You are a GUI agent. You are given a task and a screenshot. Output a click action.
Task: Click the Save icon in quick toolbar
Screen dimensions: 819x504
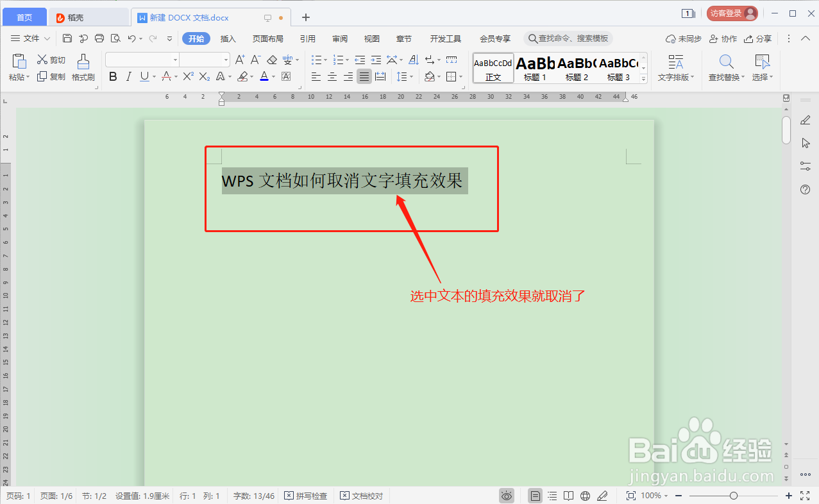click(67, 38)
